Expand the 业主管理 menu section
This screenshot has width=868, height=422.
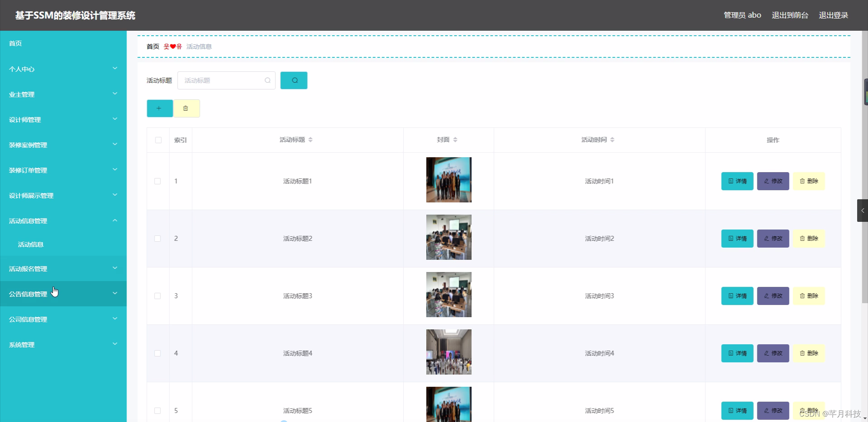pos(63,94)
